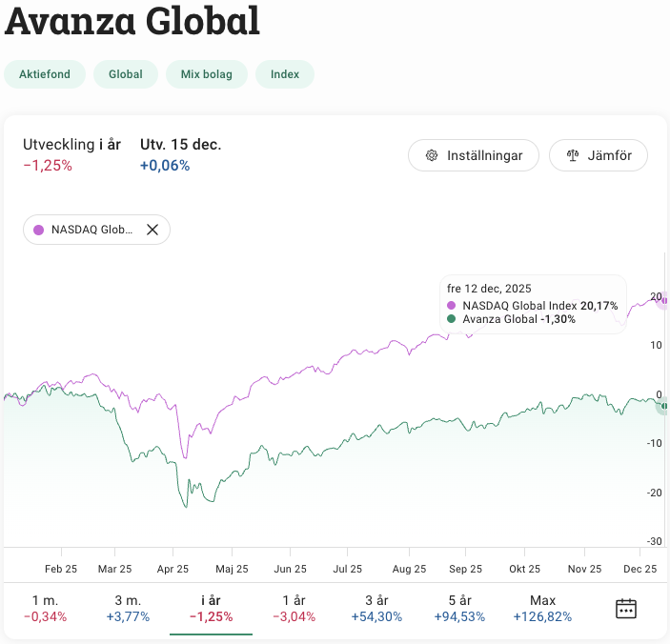Remove the NASDAQ Global index comparison
The width and height of the screenshot is (670, 644).
(152, 230)
